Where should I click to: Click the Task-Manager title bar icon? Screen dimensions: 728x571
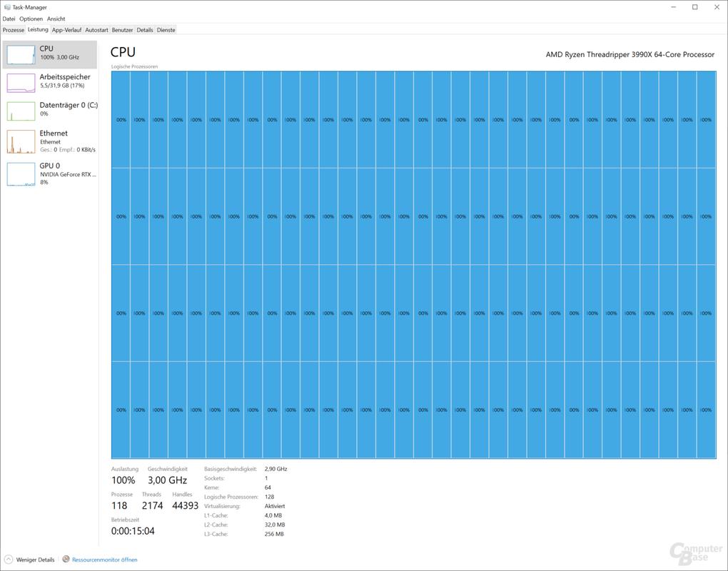6,7
